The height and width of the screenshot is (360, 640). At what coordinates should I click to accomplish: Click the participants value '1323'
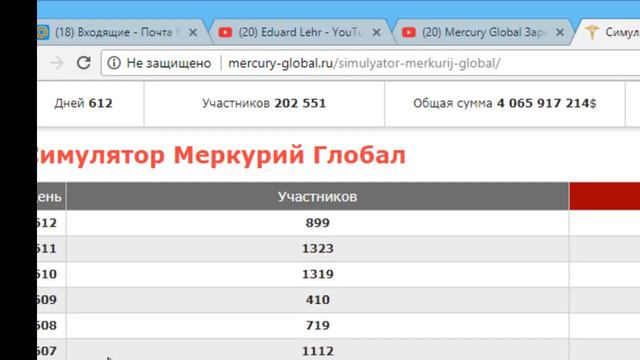coord(318,249)
